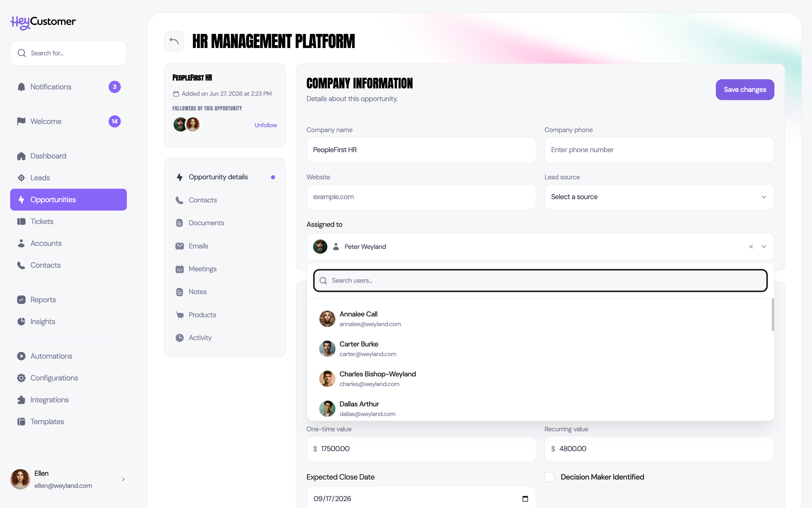
Task: Click the Save changes button
Action: pos(745,90)
